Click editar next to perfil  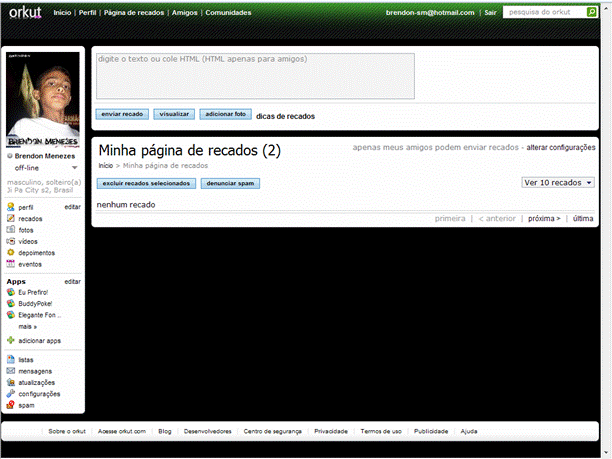tap(73, 207)
